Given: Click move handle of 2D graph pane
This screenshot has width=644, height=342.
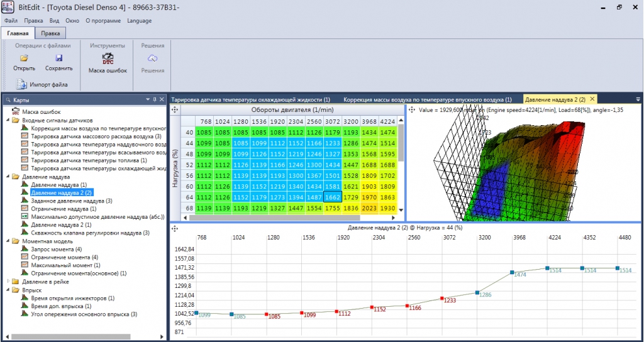Looking at the screenshot, I should [x=175, y=228].
